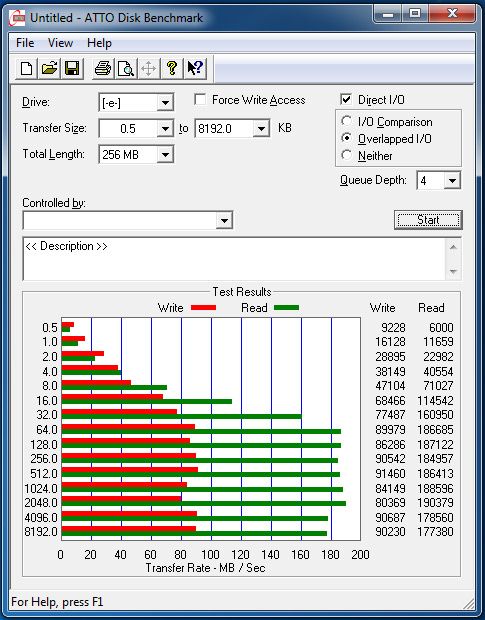Click the Print toolbar icon

point(103,68)
